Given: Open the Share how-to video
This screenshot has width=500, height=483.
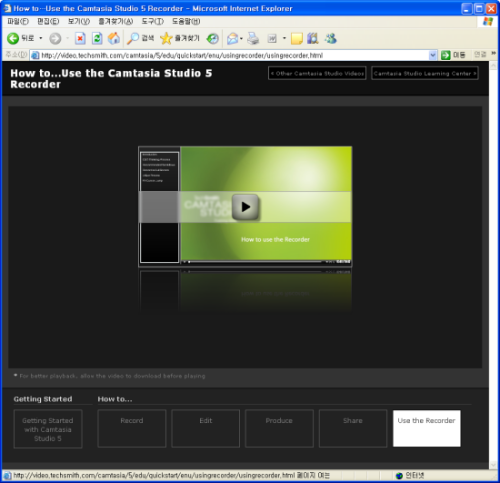Looking at the screenshot, I should coord(353,429).
